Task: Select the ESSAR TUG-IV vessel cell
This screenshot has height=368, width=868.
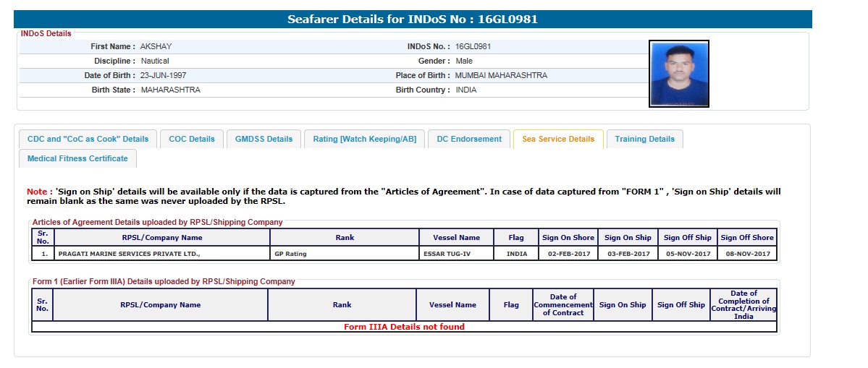Action: (457, 254)
